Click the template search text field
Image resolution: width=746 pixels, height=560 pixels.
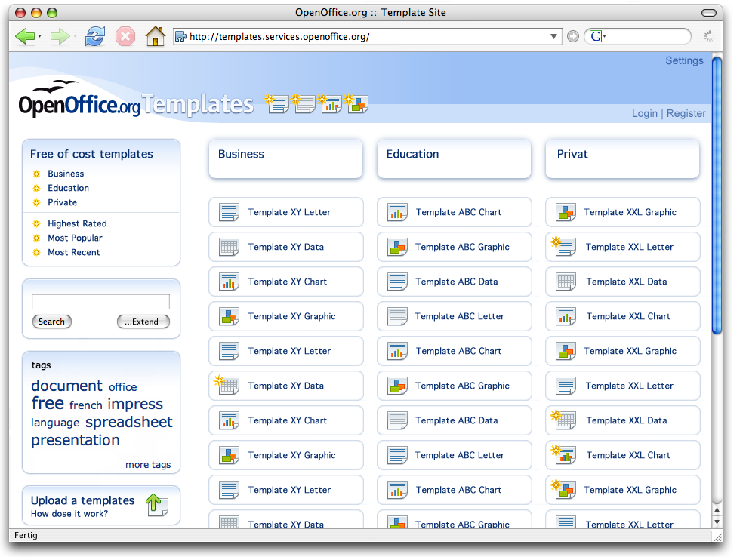[100, 302]
